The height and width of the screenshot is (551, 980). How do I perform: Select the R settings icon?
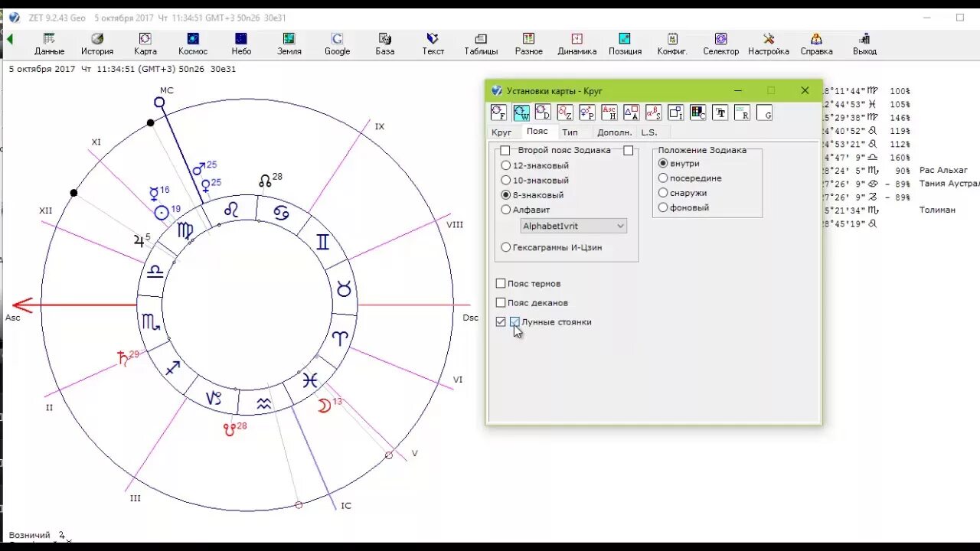click(743, 112)
